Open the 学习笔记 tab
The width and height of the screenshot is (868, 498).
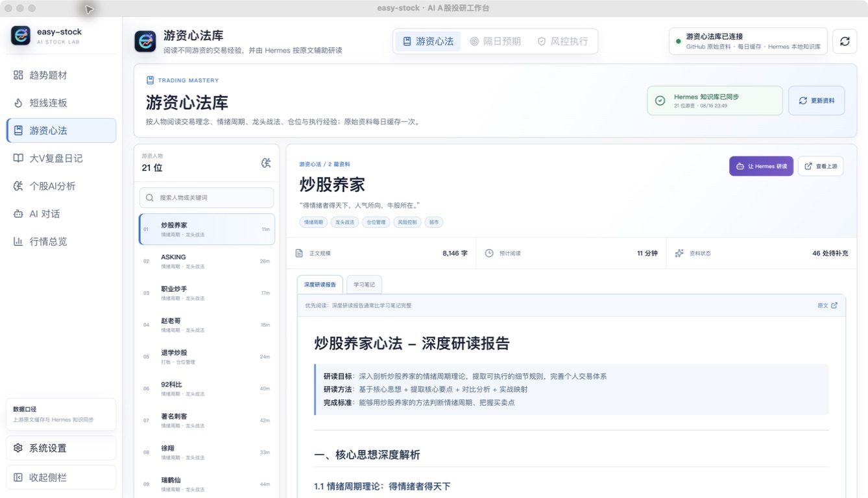point(364,285)
